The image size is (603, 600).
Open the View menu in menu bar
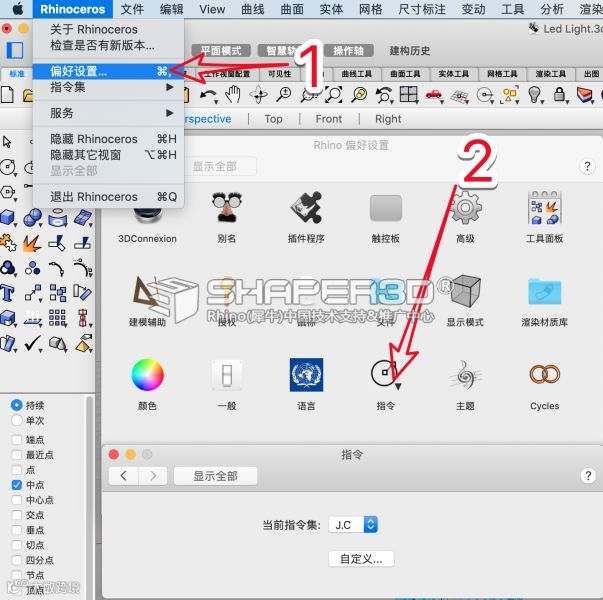click(x=212, y=9)
